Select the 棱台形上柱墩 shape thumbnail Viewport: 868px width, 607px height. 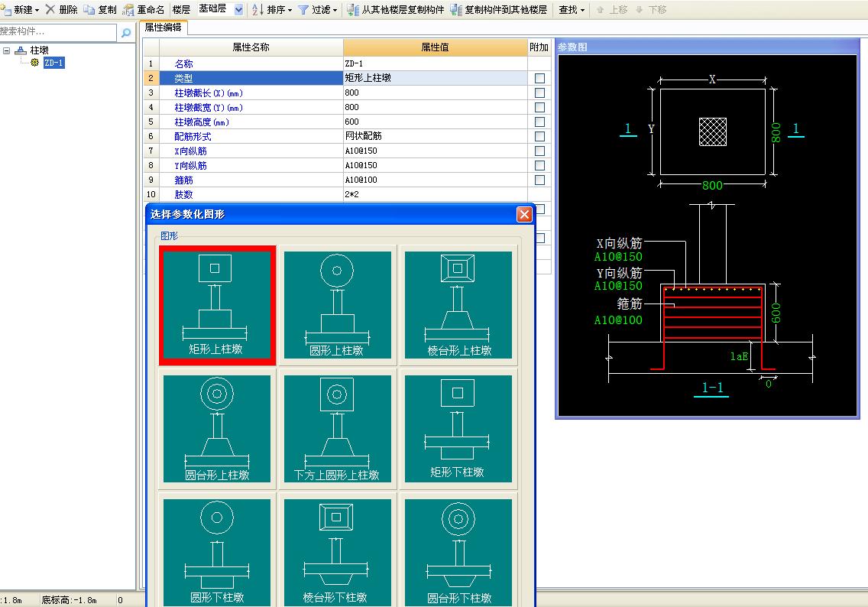click(x=458, y=305)
